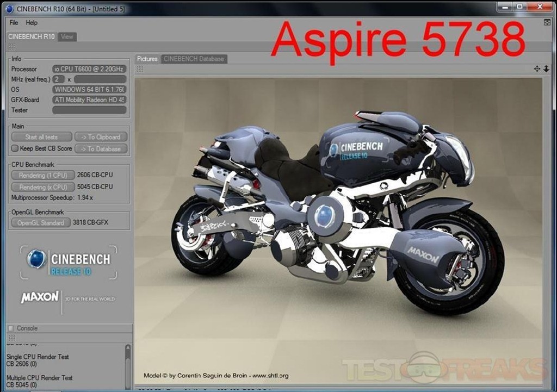
Task: Click the grip handle below the Pictures tab
Action: 140,69
